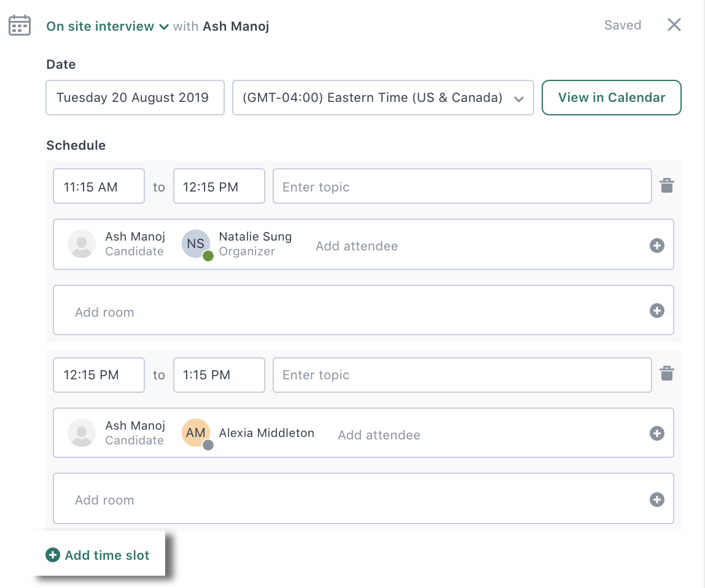This screenshot has height=588, width=705.
Task: Open the date picker showing Tuesday 20 August 2019
Action: (134, 98)
